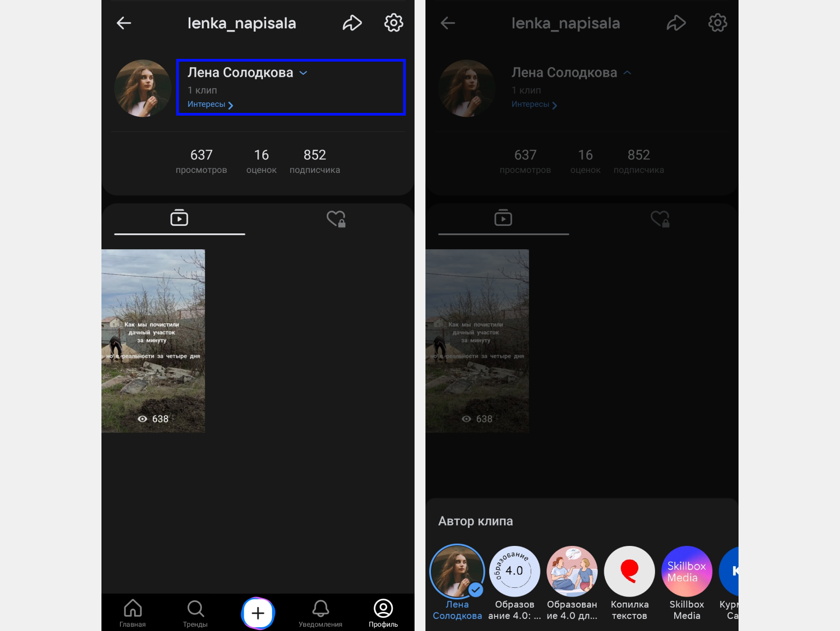Screen dimensions: 840x631
Task: Expand the account chevron beside Лена Солодкова, undimmed screen
Action: [303, 73]
